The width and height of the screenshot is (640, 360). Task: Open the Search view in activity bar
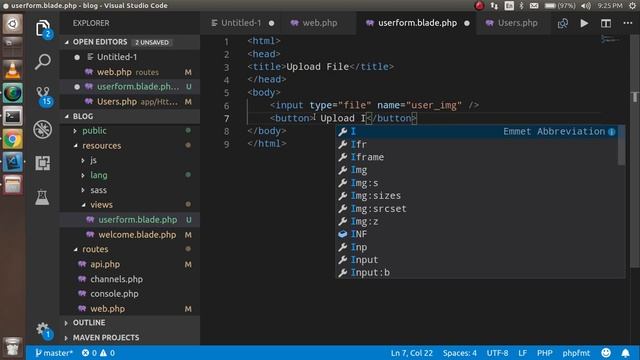tap(43, 62)
